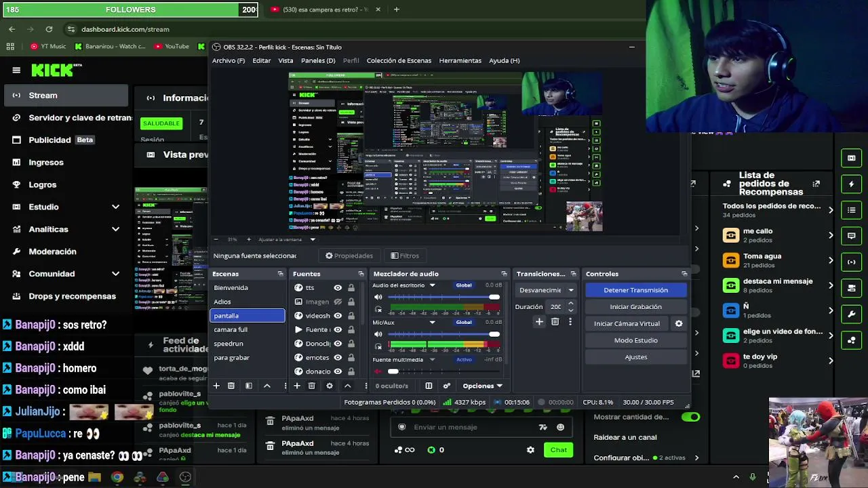
Task: Click Iniciar Grabación button
Action: pyautogui.click(x=635, y=307)
